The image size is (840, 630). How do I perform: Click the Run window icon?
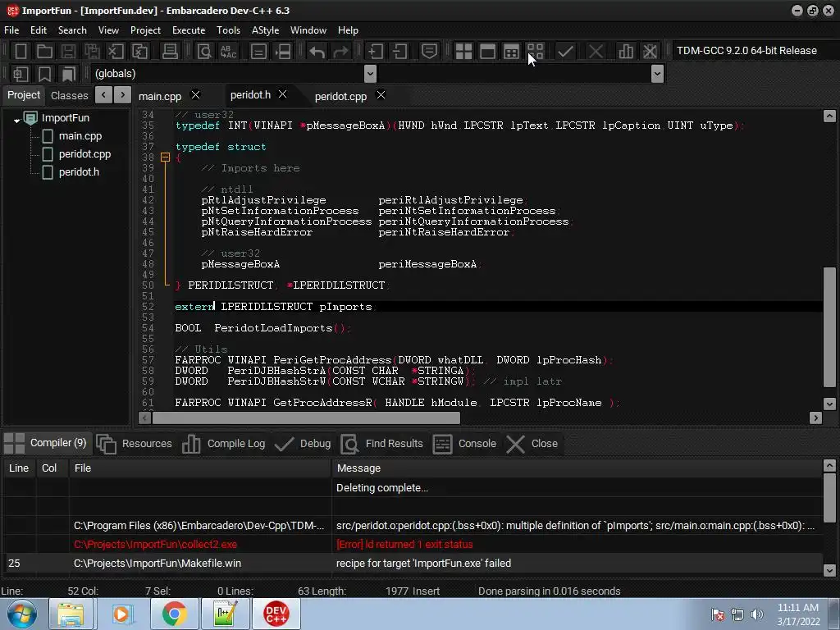487,51
